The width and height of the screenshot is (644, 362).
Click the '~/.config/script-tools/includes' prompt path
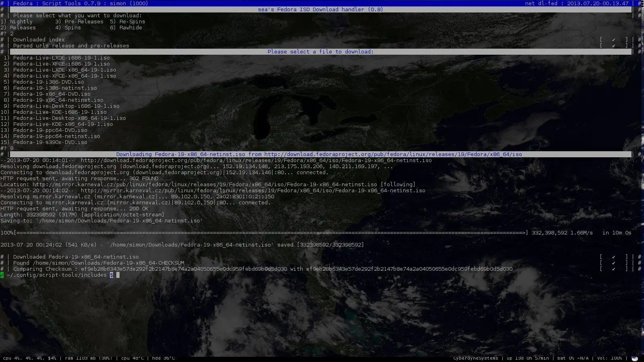point(57,275)
